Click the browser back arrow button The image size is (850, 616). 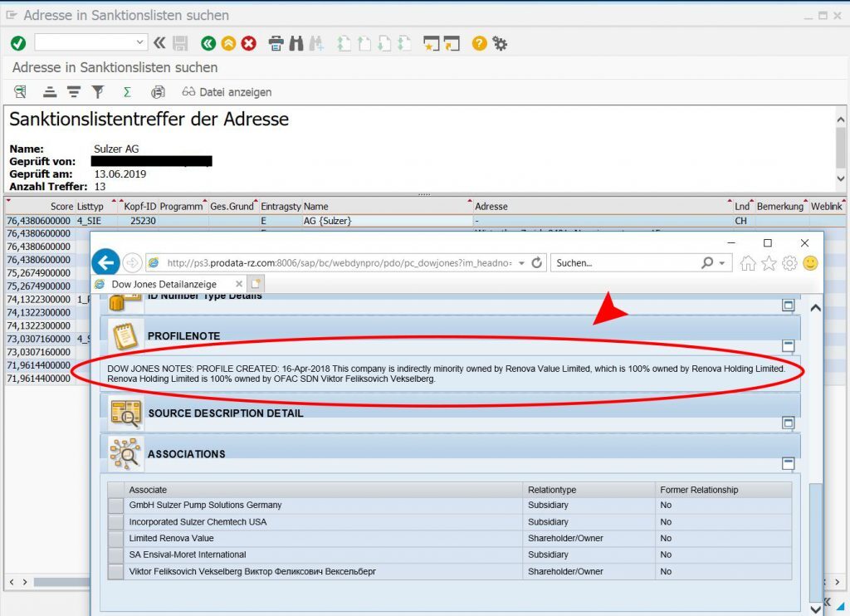click(105, 262)
